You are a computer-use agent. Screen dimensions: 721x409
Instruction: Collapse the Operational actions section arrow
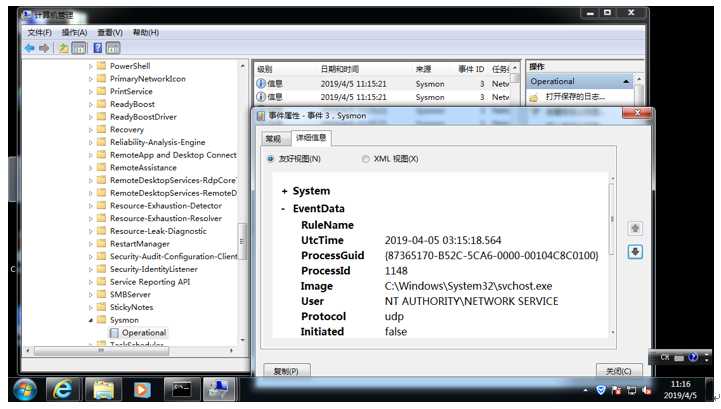(626, 81)
